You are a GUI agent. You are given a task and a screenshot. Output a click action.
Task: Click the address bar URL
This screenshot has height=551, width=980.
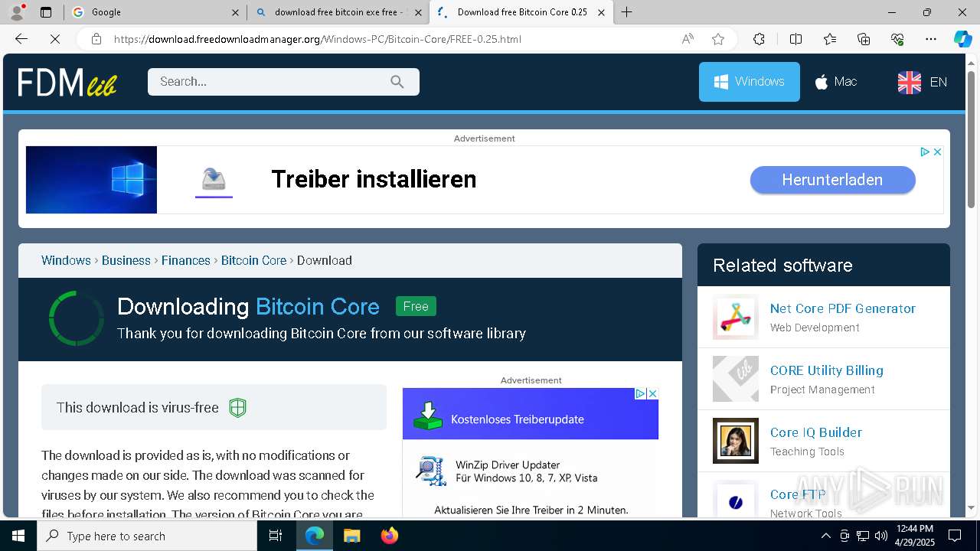pos(318,39)
